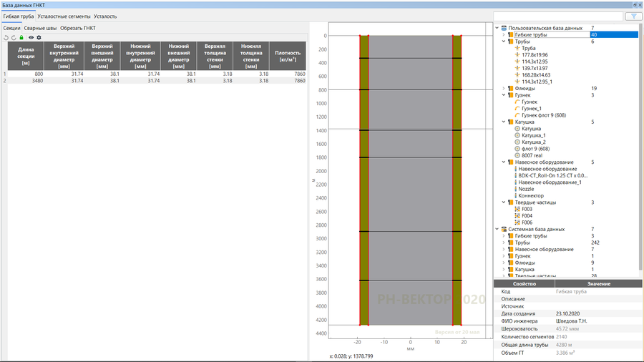Click the redo arrow icon in sections toolbar
This screenshot has height=362, width=644.
pos(14,37)
